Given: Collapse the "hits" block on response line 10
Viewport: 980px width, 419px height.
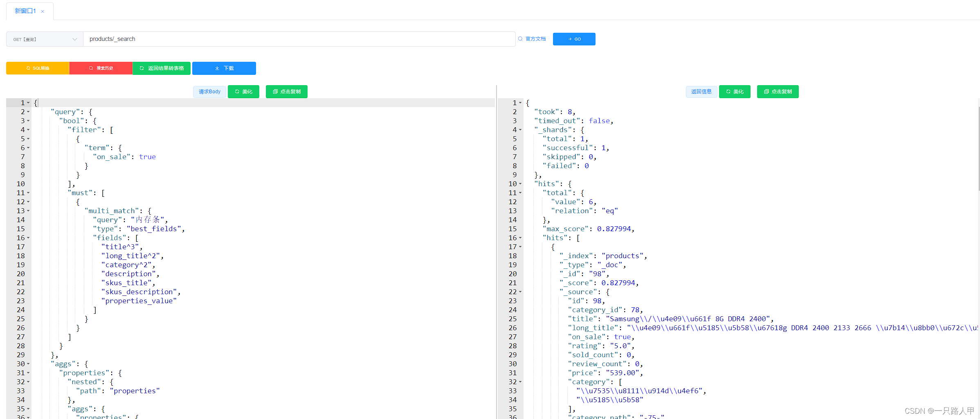Looking at the screenshot, I should [x=520, y=184].
